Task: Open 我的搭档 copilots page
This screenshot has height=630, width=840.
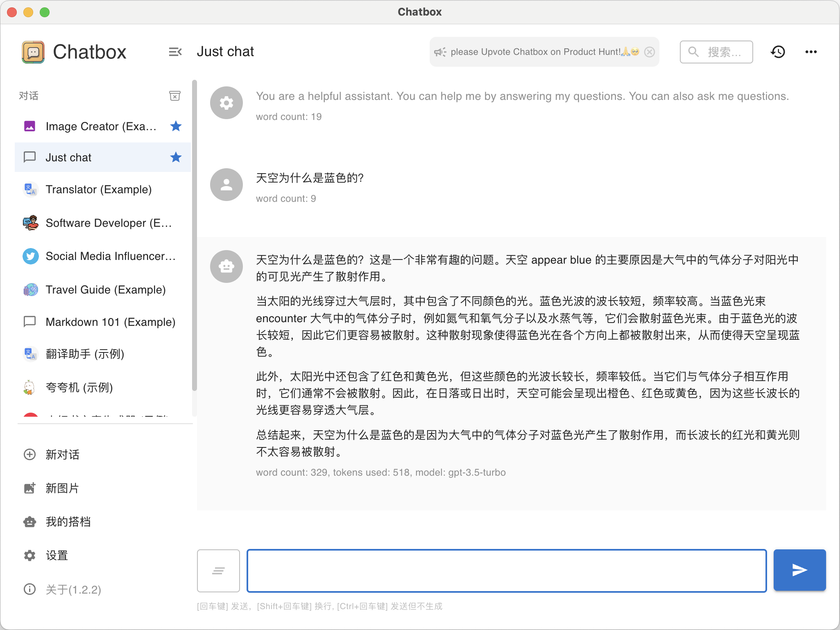Action: (68, 522)
